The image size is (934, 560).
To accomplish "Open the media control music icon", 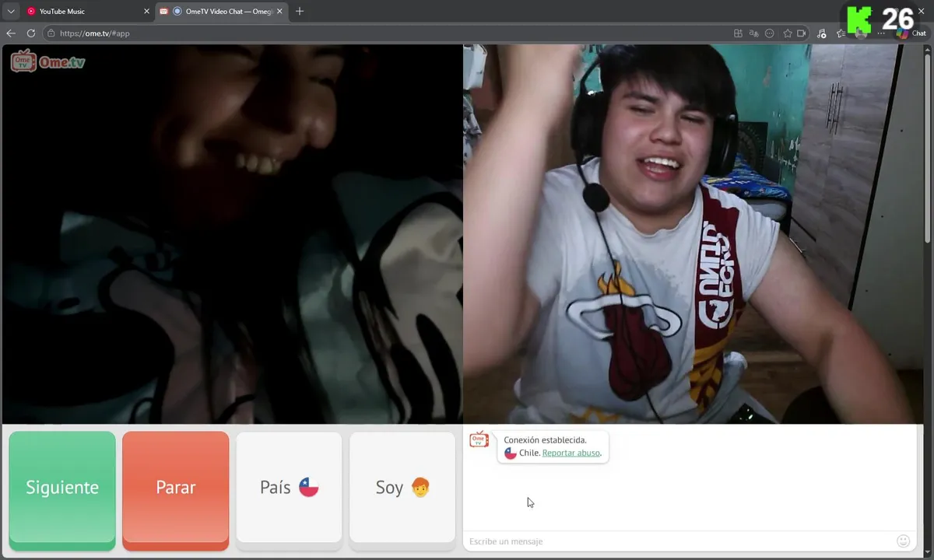I will (x=822, y=33).
